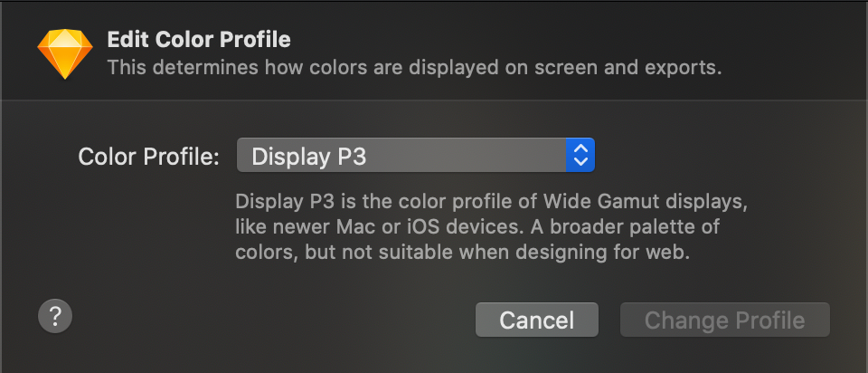Click the subtitle about screen and exports

[x=414, y=68]
